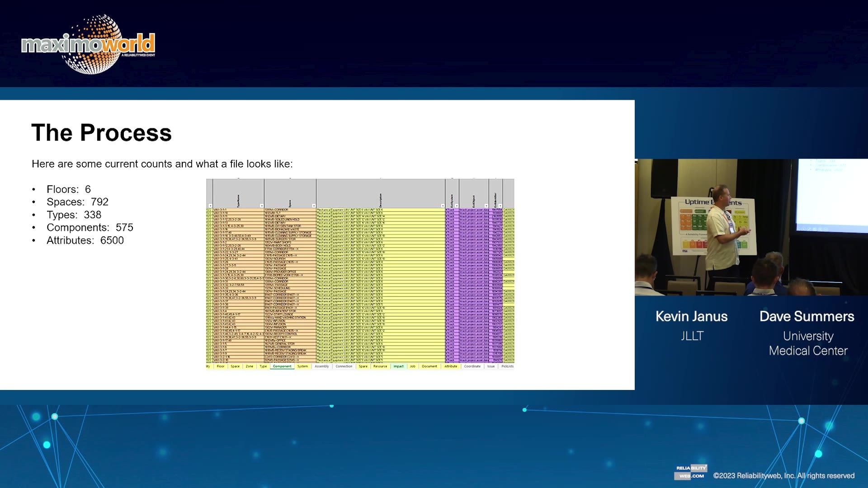Select the System sheet tab

[x=302, y=366]
